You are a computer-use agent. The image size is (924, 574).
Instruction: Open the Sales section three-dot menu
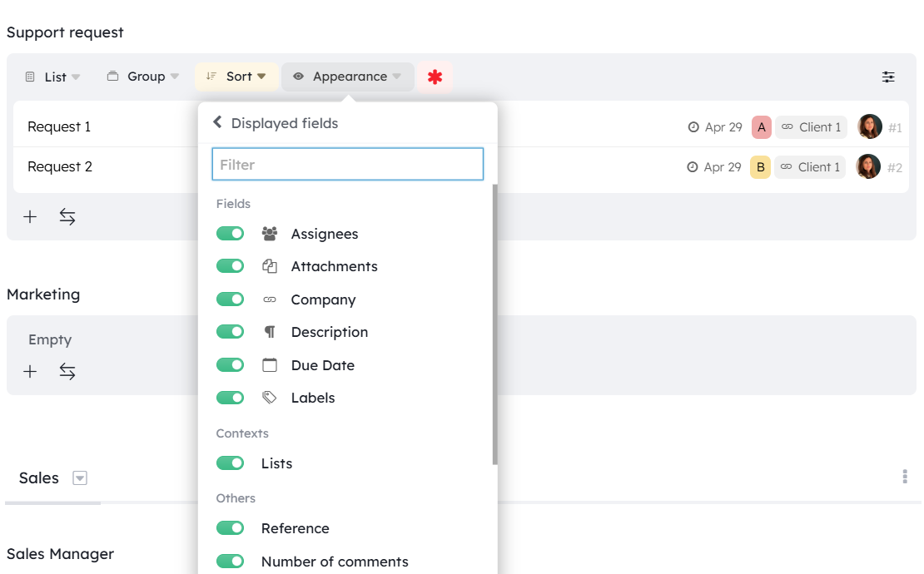pyautogui.click(x=905, y=477)
